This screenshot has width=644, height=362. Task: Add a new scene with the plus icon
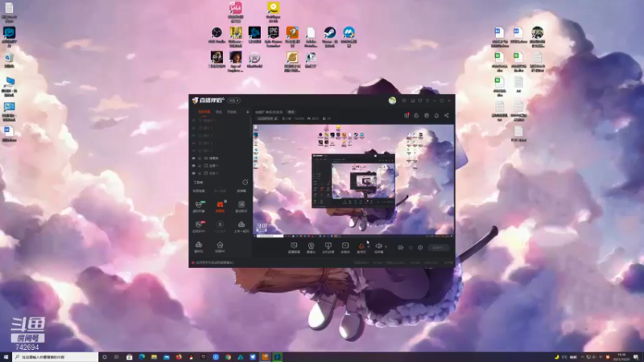247,112
